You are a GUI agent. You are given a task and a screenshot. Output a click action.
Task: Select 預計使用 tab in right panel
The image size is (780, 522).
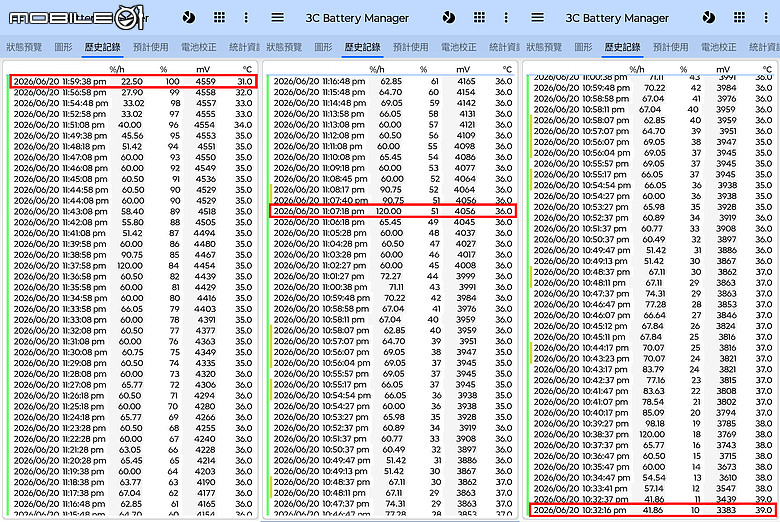pyautogui.click(x=671, y=47)
